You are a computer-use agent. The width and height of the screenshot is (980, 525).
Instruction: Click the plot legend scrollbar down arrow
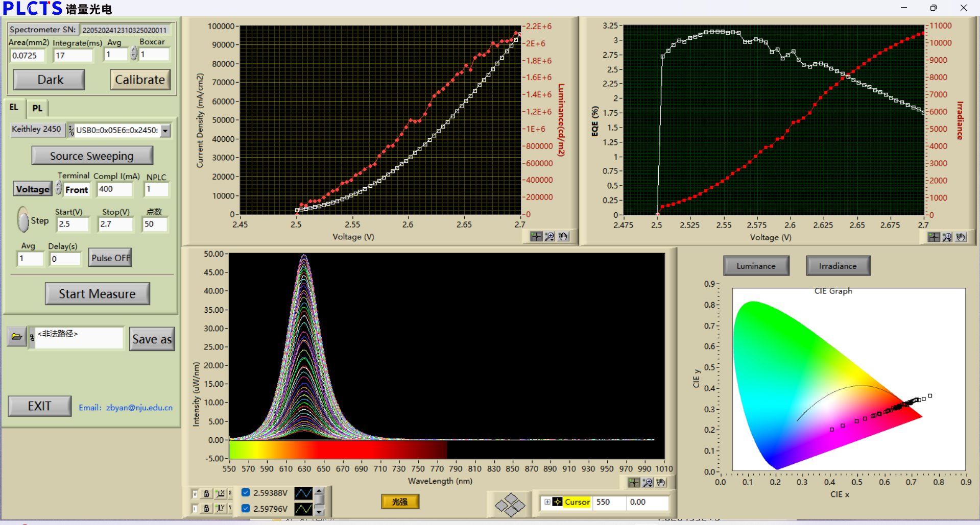pyautogui.click(x=319, y=512)
